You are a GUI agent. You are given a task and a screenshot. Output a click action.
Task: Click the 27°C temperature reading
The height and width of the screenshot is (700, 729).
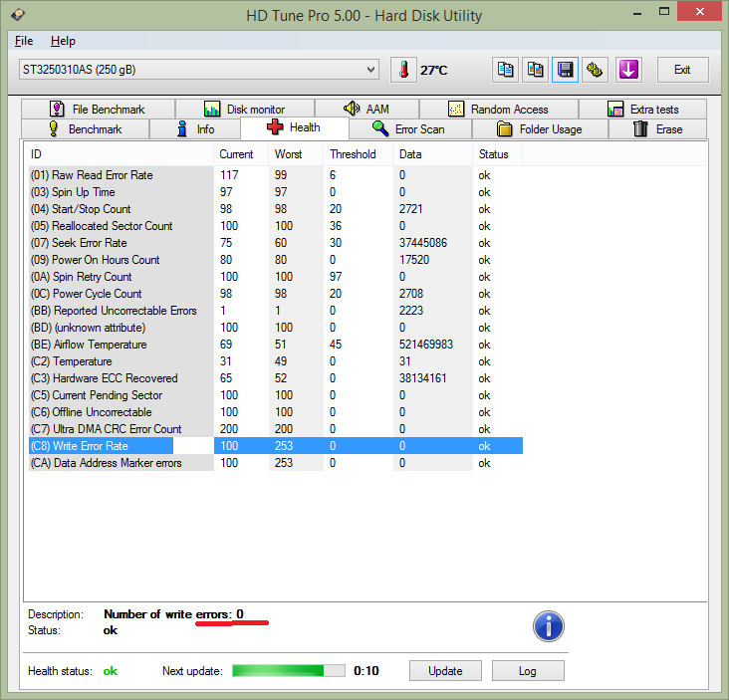click(x=434, y=70)
